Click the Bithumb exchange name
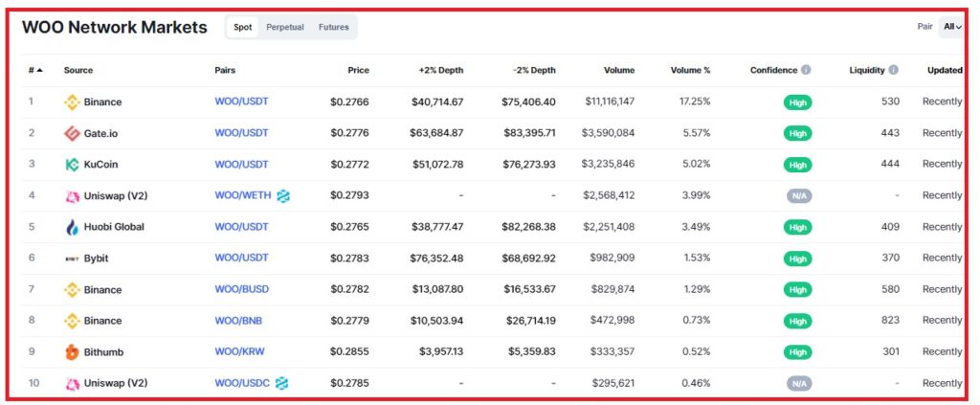Viewport: 980px width, 405px height. click(103, 352)
